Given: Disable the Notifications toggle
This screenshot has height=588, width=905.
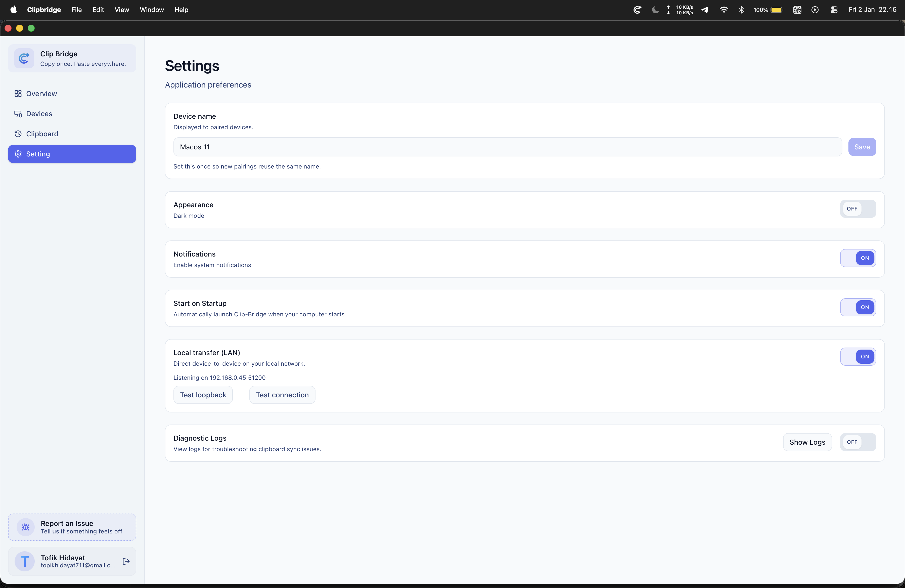Looking at the screenshot, I should point(858,258).
